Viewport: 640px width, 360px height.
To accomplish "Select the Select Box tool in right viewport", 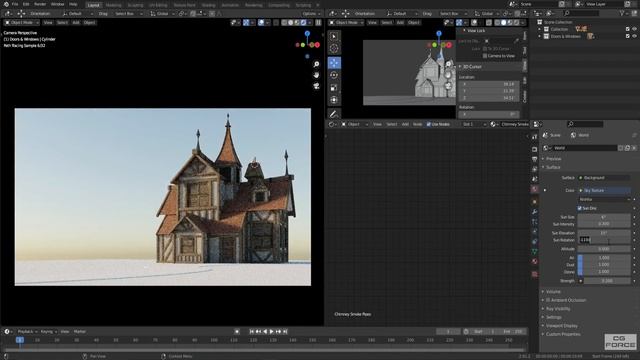I will pos(334,36).
